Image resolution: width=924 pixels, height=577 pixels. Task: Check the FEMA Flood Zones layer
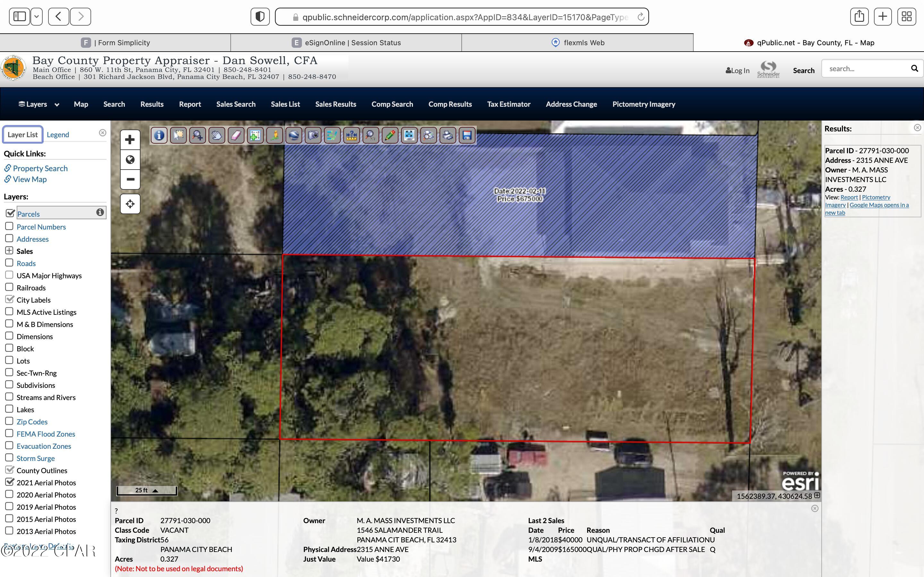point(9,433)
